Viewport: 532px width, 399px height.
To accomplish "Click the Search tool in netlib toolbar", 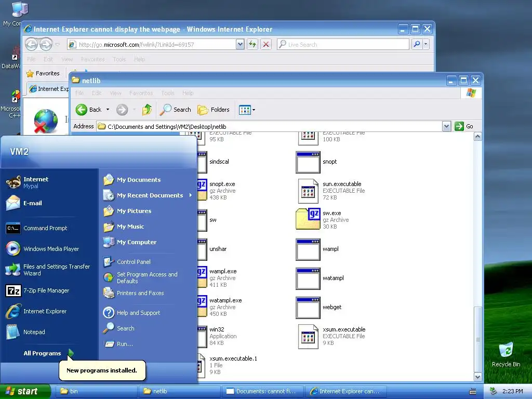I will pyautogui.click(x=175, y=110).
